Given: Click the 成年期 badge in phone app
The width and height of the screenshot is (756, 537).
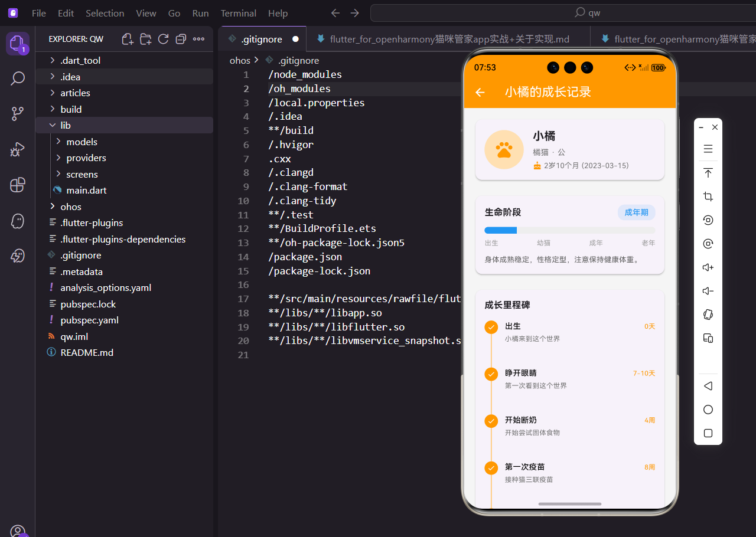Looking at the screenshot, I should pyautogui.click(x=637, y=212).
